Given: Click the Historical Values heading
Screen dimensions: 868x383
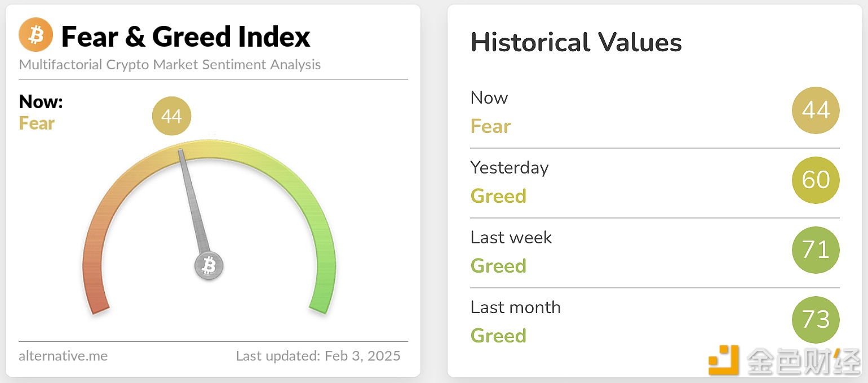Looking at the screenshot, I should pos(576,43).
